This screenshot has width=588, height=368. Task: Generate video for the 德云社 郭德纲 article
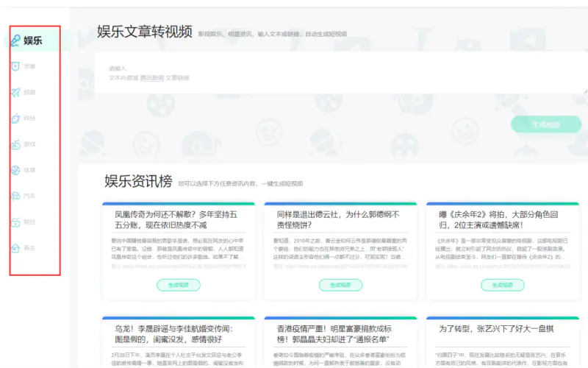coord(340,285)
